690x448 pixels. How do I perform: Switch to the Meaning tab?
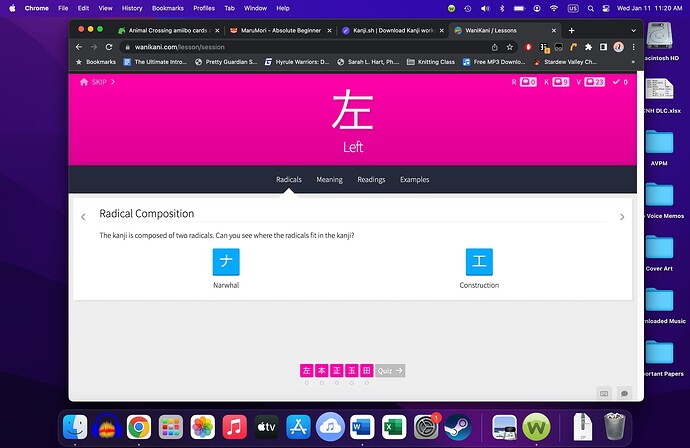tap(329, 180)
